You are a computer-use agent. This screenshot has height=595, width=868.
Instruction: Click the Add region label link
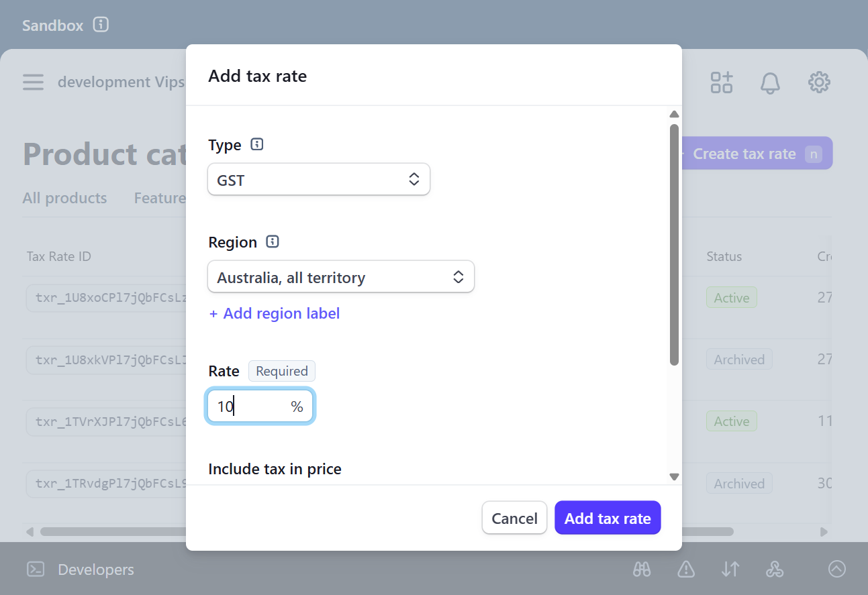(x=275, y=313)
